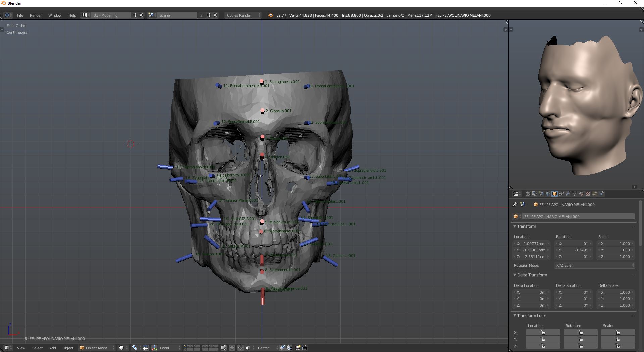Delete the 01 - Modelling layout with X button
This screenshot has width=644, height=352.
pyautogui.click(x=141, y=15)
